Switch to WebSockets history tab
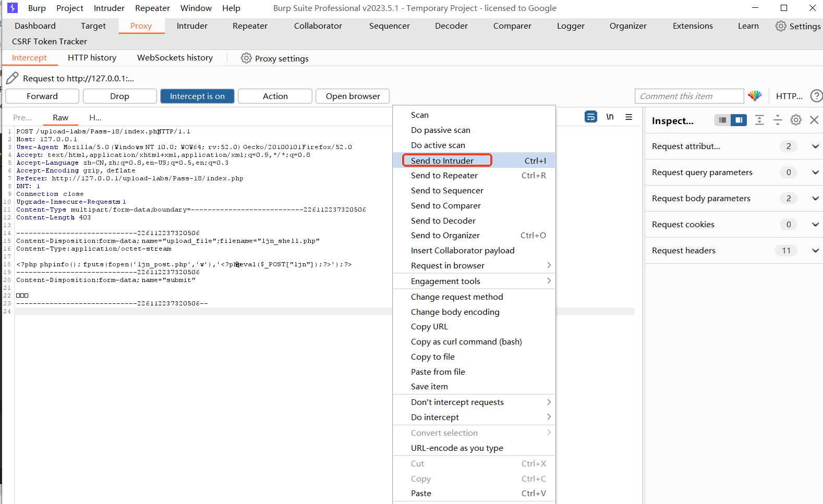 click(175, 58)
